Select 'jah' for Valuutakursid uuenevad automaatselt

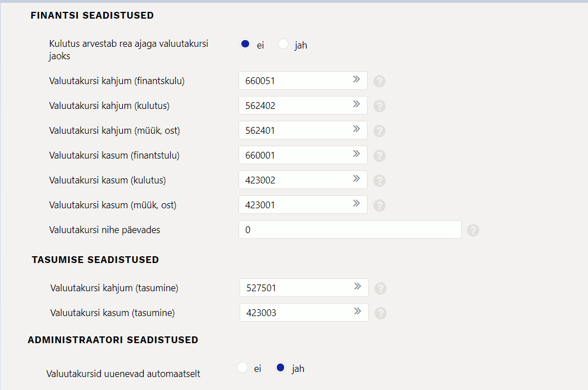[280, 368]
